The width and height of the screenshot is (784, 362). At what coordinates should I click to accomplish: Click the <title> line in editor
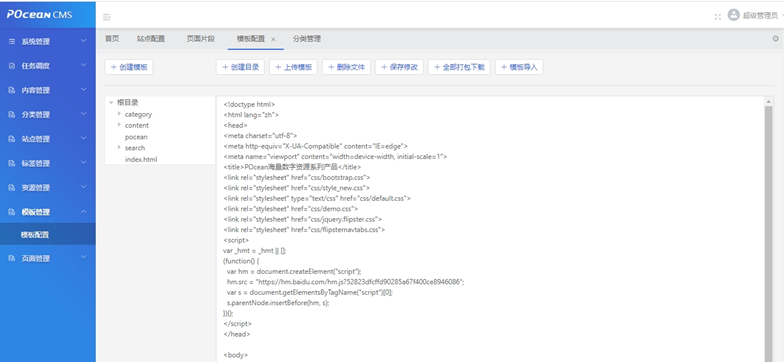292,167
